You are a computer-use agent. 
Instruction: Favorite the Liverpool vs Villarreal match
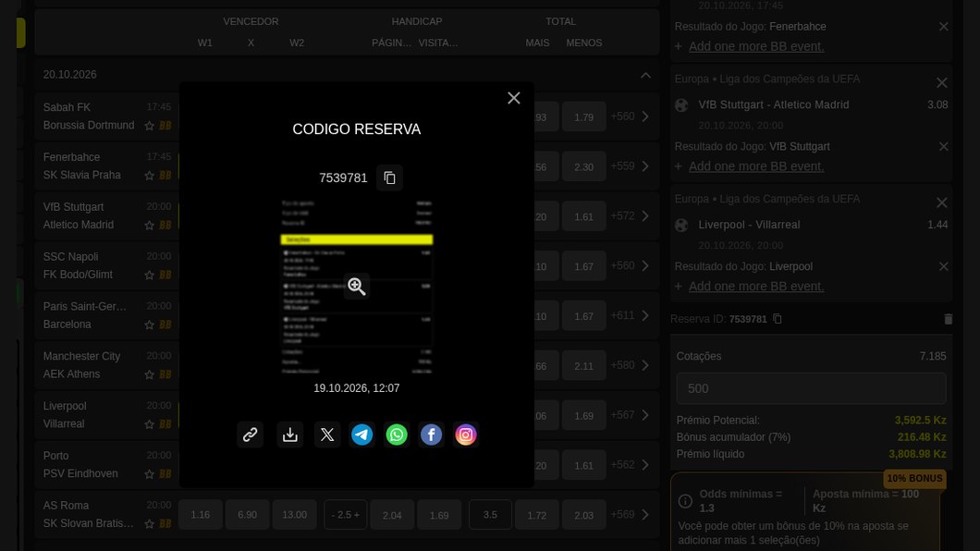pos(150,424)
